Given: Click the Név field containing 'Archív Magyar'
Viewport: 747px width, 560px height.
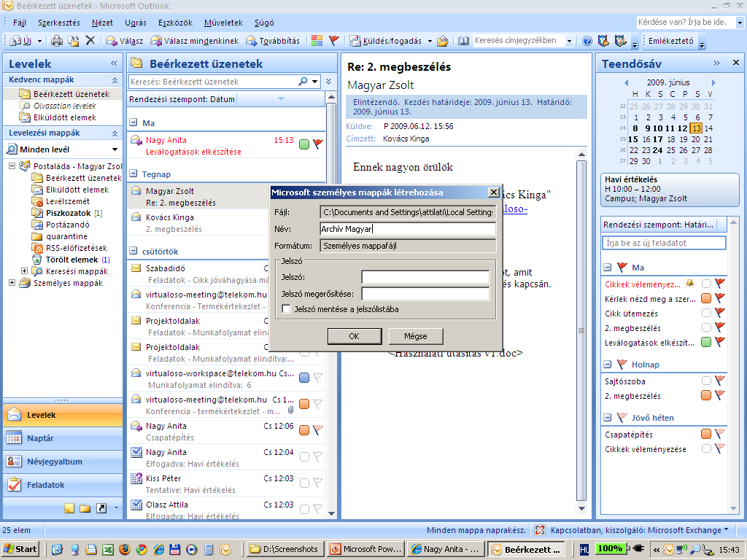Looking at the screenshot, I should [x=408, y=229].
